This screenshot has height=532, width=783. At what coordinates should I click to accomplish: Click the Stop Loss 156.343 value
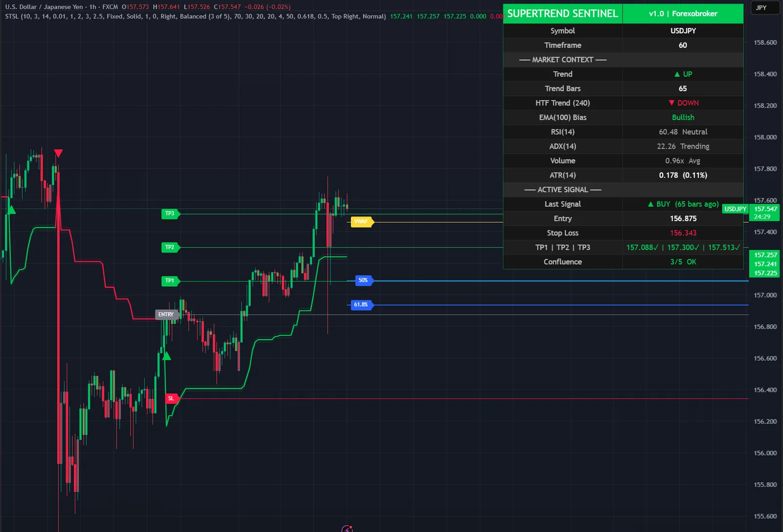pos(683,233)
